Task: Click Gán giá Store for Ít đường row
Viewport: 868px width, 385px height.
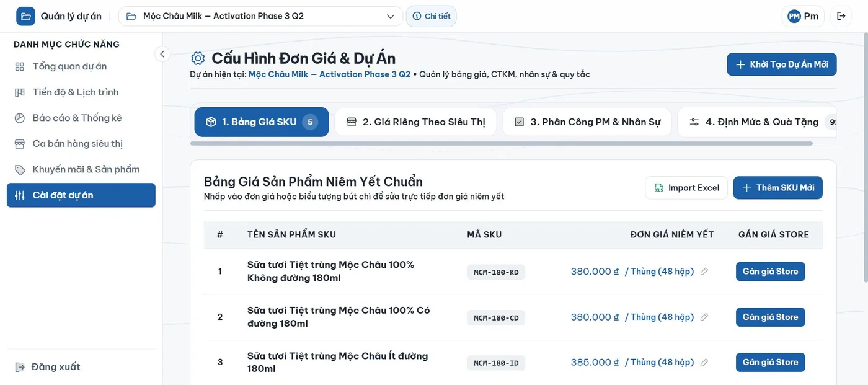Action: point(771,363)
